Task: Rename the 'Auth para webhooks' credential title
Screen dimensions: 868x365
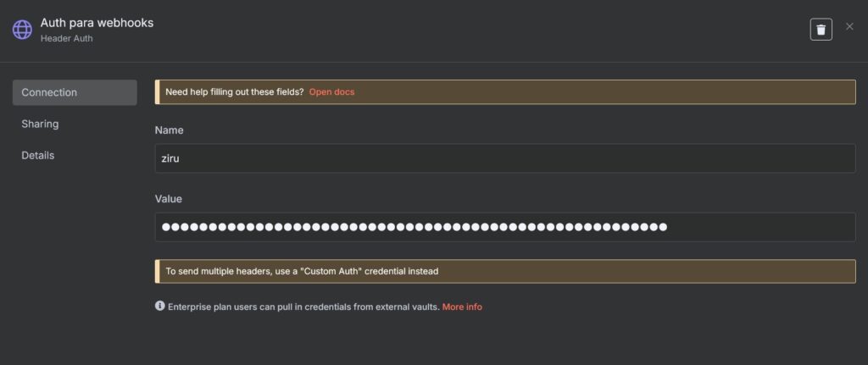Action: [97, 23]
